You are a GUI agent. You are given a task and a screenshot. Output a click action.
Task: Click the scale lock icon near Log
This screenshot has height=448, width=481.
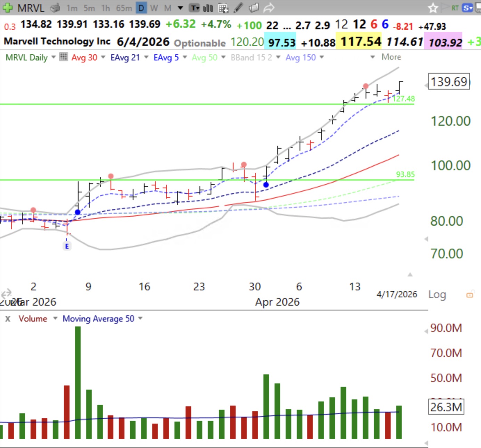[x=470, y=295]
